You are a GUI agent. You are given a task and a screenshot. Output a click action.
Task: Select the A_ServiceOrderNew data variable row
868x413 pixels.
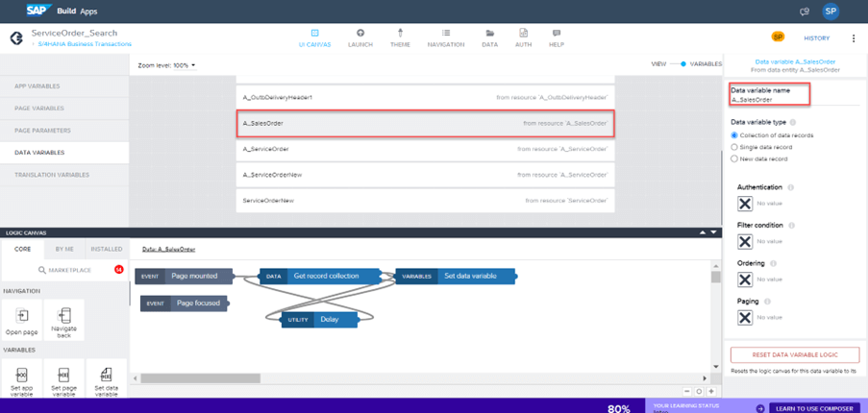pyautogui.click(x=425, y=175)
